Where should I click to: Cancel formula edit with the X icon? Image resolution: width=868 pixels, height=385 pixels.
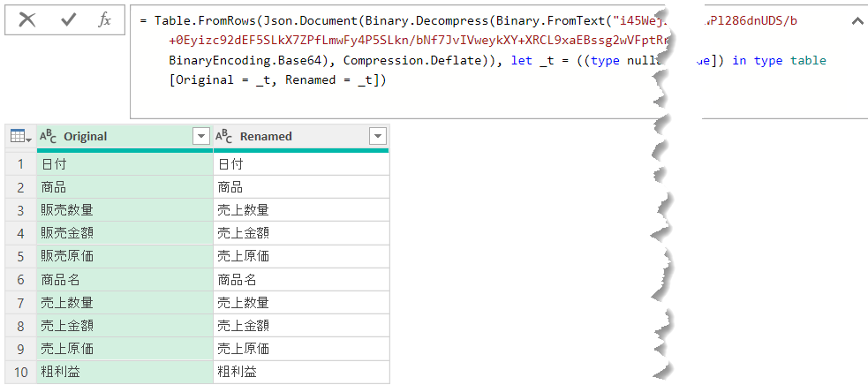pos(27,20)
